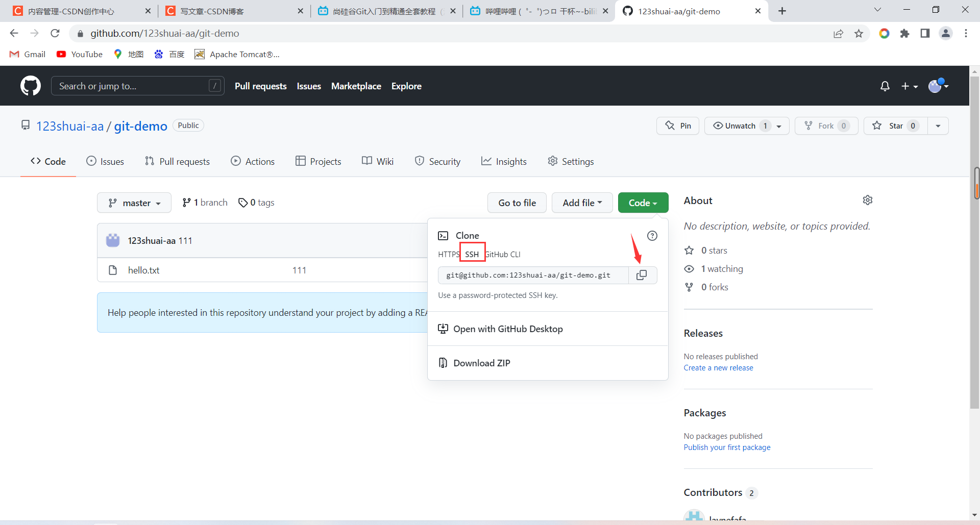
Task: Click the hello.txt file icon
Action: 113,270
